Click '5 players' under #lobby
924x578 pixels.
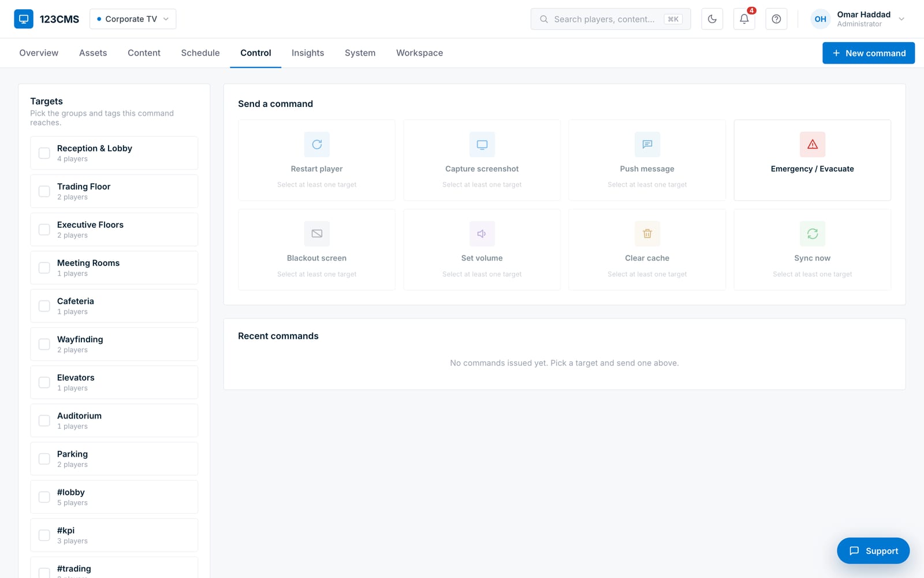click(x=72, y=503)
